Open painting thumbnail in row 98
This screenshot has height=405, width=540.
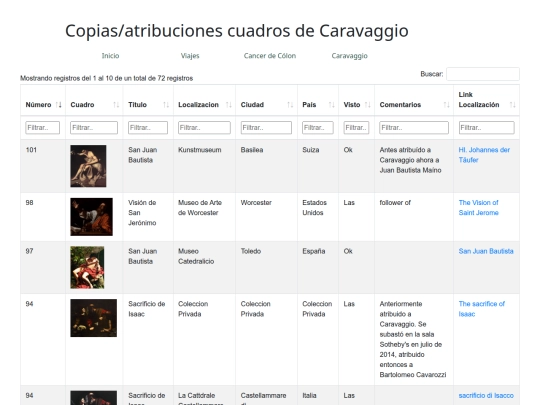pos(91,217)
